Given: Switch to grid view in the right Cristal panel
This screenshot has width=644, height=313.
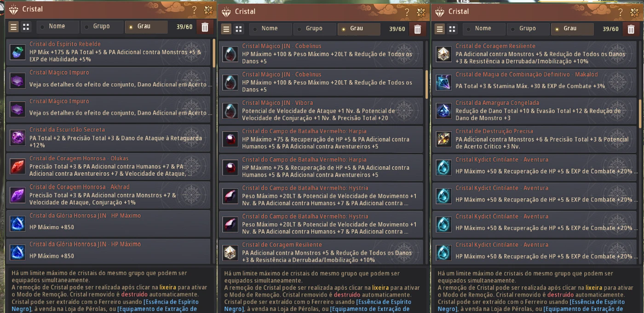Looking at the screenshot, I should tap(452, 29).
